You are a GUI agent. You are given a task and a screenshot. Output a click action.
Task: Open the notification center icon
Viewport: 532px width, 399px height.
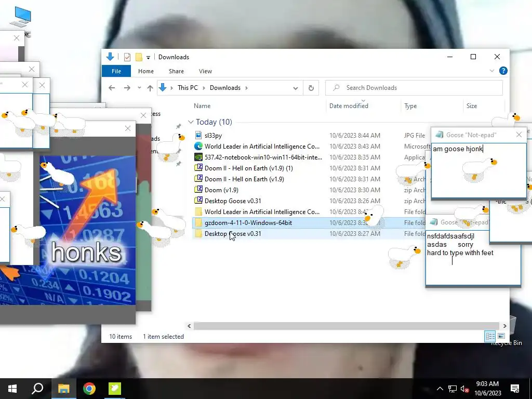tap(515, 389)
